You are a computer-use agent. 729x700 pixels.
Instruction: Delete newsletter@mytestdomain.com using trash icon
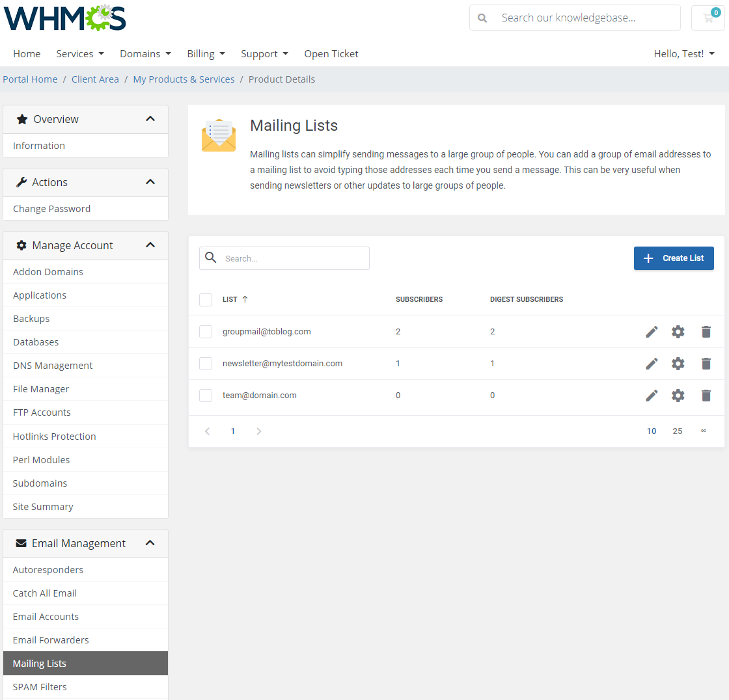[x=706, y=364]
